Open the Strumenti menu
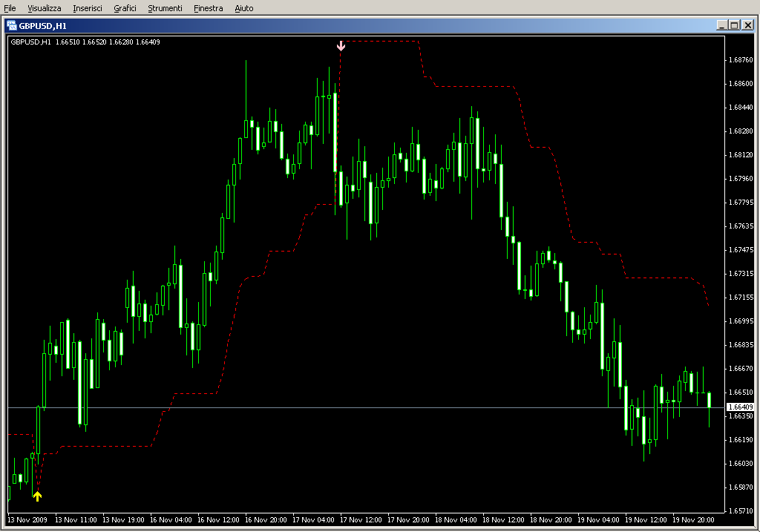 [x=165, y=8]
